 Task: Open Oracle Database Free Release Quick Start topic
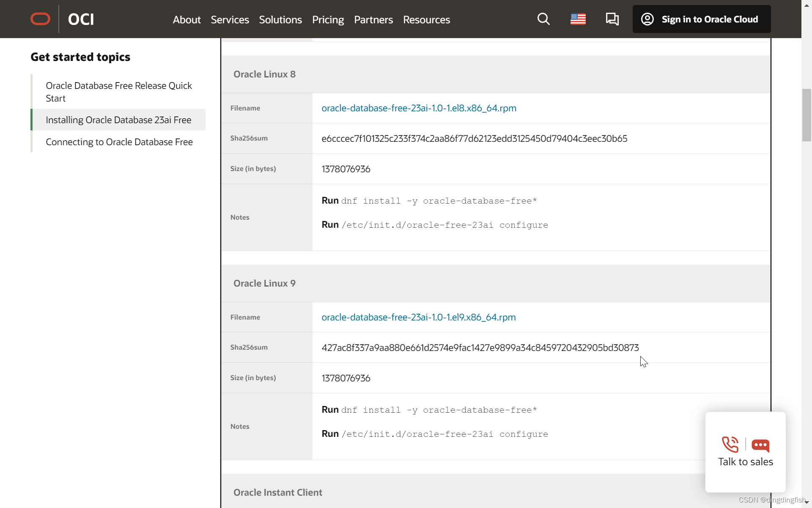click(119, 92)
